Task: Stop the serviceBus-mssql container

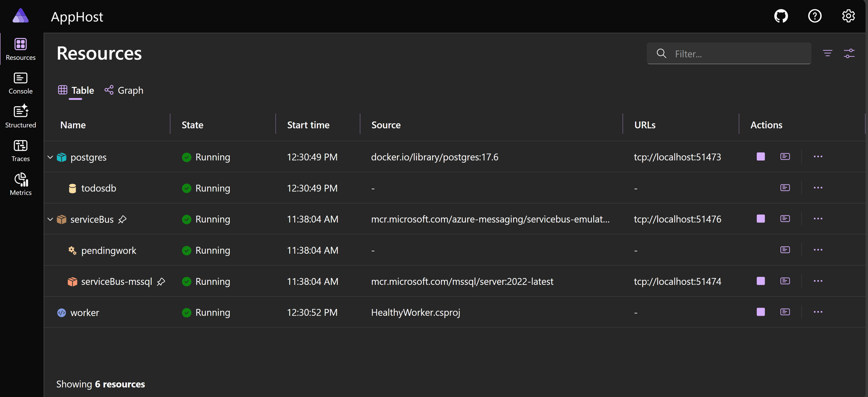Action: (761, 281)
